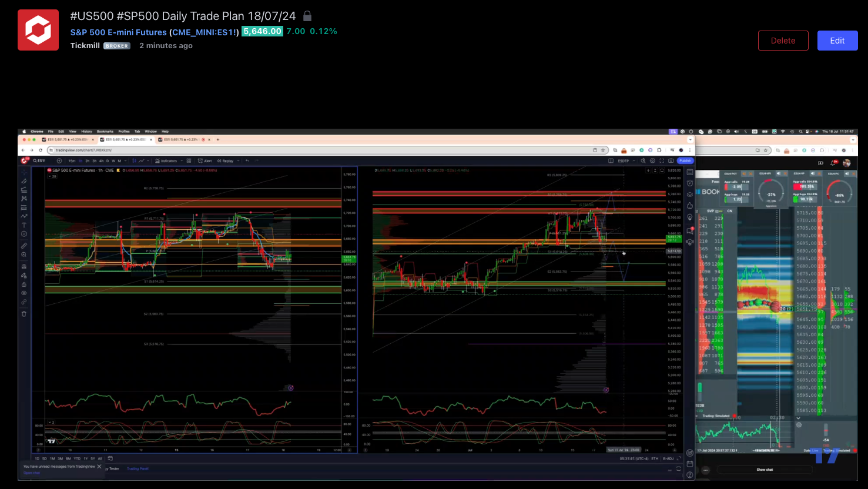Click the '2 minutes ago' timestamp

[x=166, y=45]
